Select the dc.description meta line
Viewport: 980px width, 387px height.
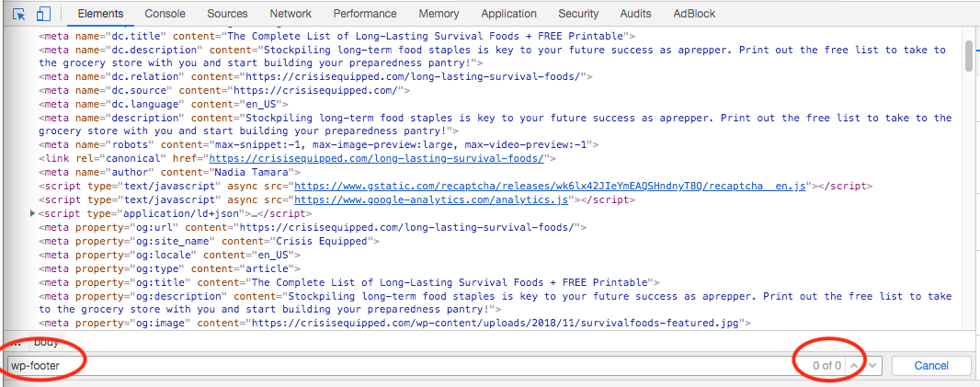(493, 56)
